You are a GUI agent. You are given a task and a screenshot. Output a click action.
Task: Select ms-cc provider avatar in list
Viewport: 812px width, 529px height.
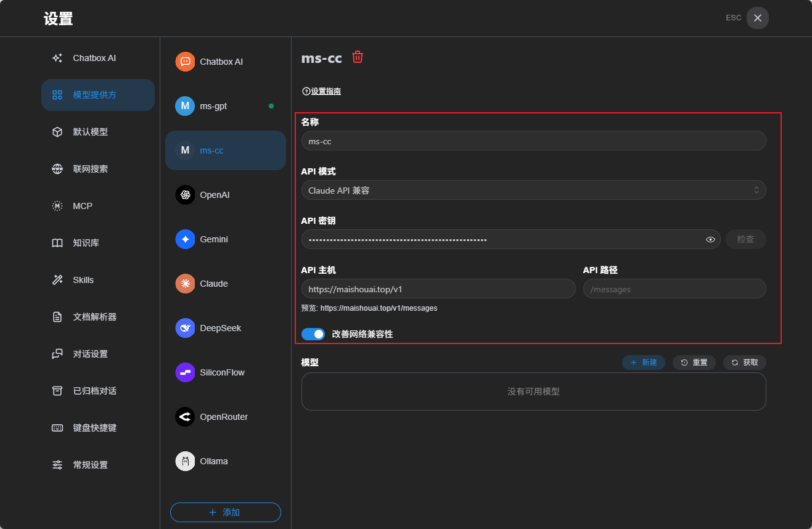(x=185, y=150)
